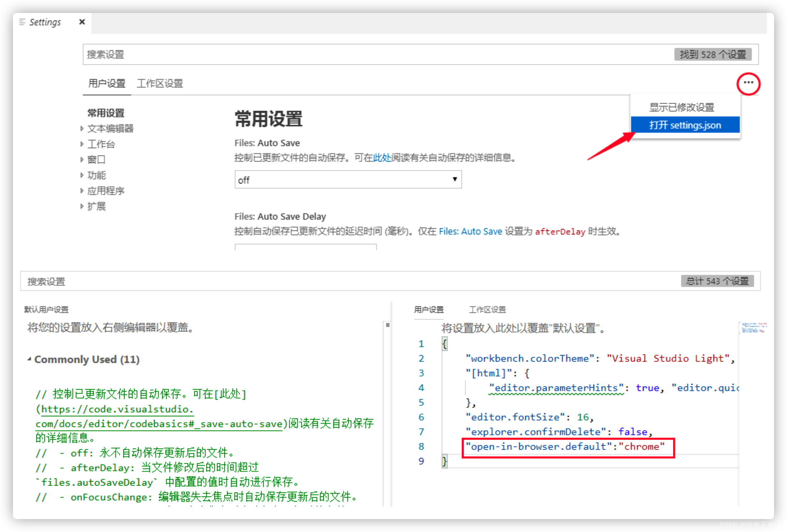Open the Files: Auto Save setting link
787x532 pixels.
(470, 231)
